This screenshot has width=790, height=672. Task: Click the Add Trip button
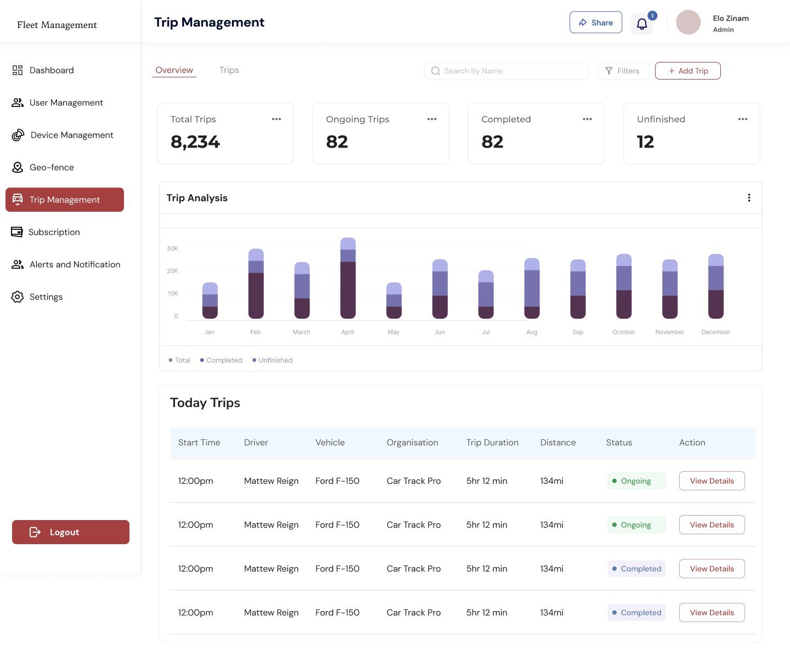click(687, 71)
